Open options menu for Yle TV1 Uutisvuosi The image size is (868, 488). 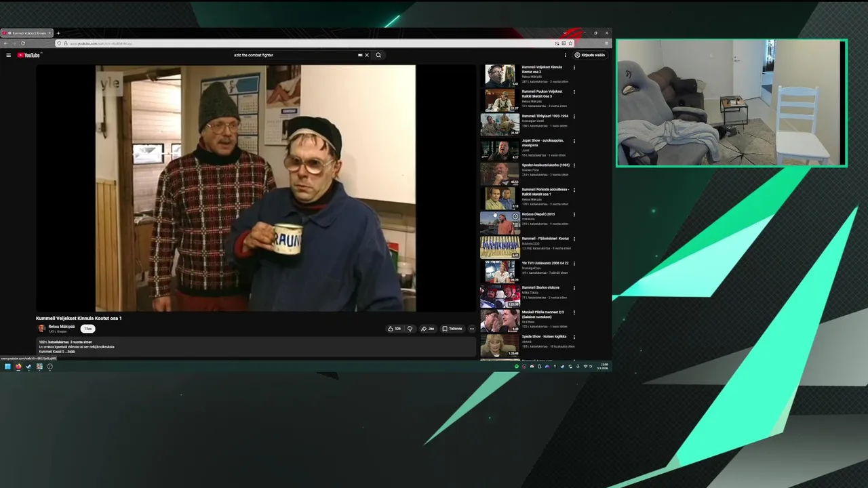(x=574, y=264)
